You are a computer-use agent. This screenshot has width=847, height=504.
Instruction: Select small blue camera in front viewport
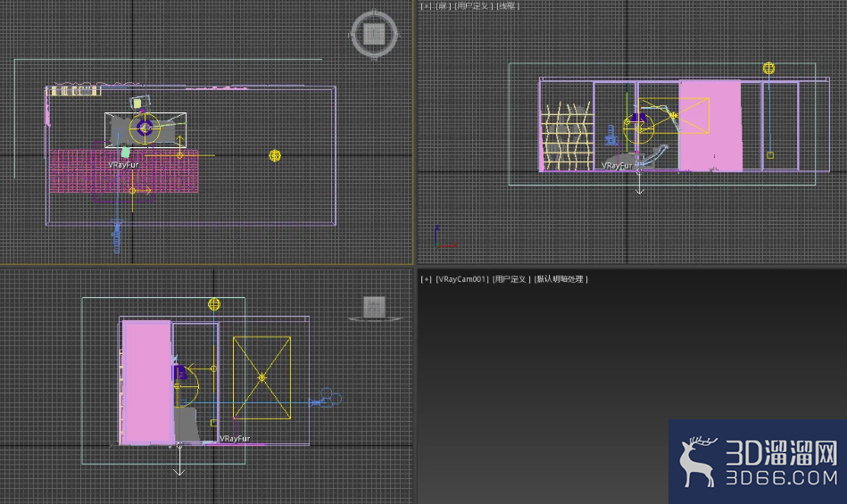pyautogui.click(x=611, y=136)
